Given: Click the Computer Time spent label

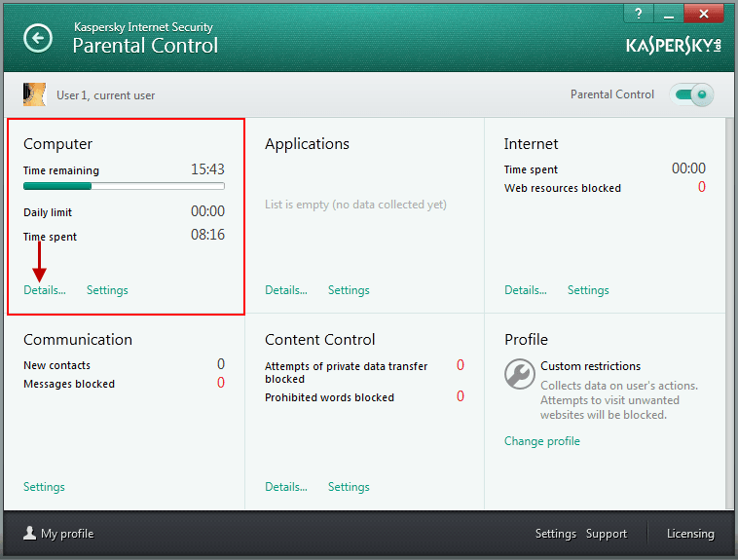Looking at the screenshot, I should [50, 237].
